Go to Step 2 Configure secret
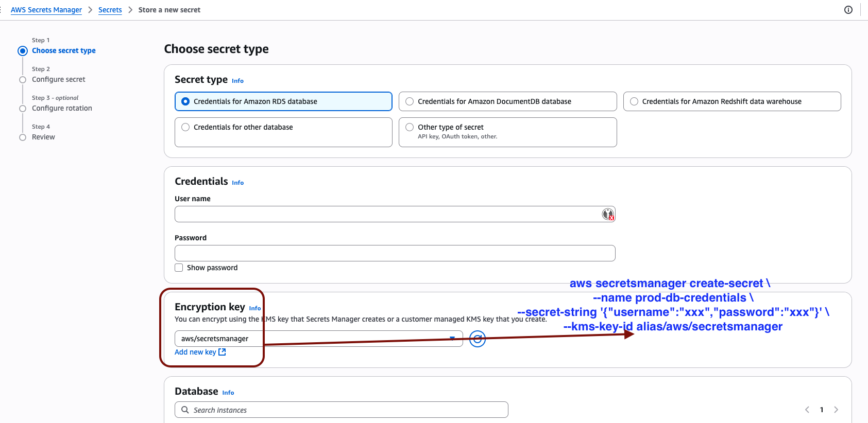 click(59, 79)
